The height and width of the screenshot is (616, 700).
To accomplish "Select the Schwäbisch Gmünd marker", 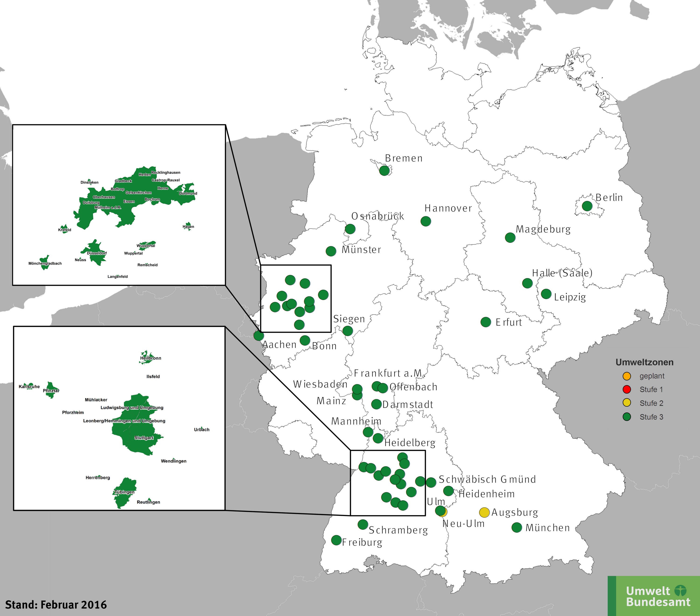I will (431, 482).
